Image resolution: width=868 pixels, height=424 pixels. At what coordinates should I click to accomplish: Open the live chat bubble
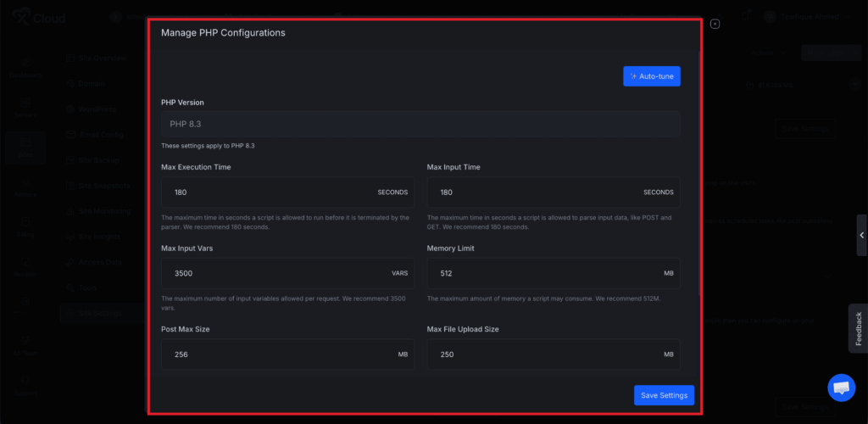coord(841,388)
